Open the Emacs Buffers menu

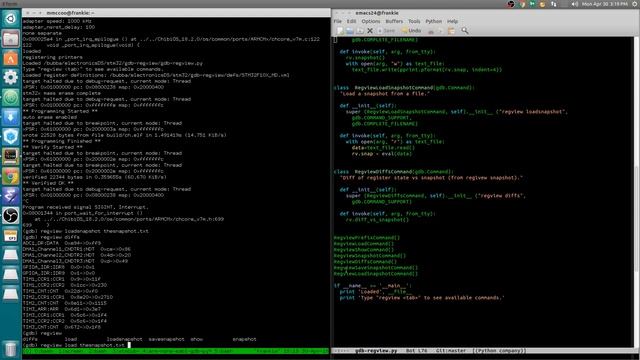[x=394, y=21]
